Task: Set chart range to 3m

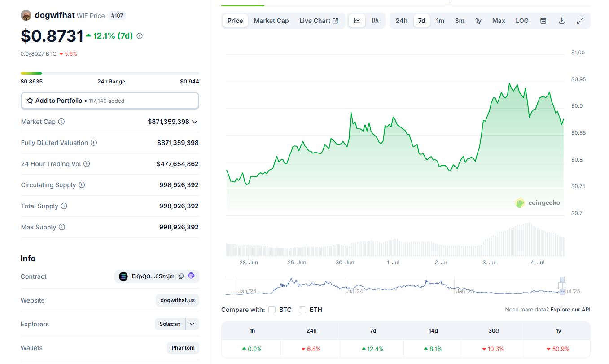Action: point(460,21)
